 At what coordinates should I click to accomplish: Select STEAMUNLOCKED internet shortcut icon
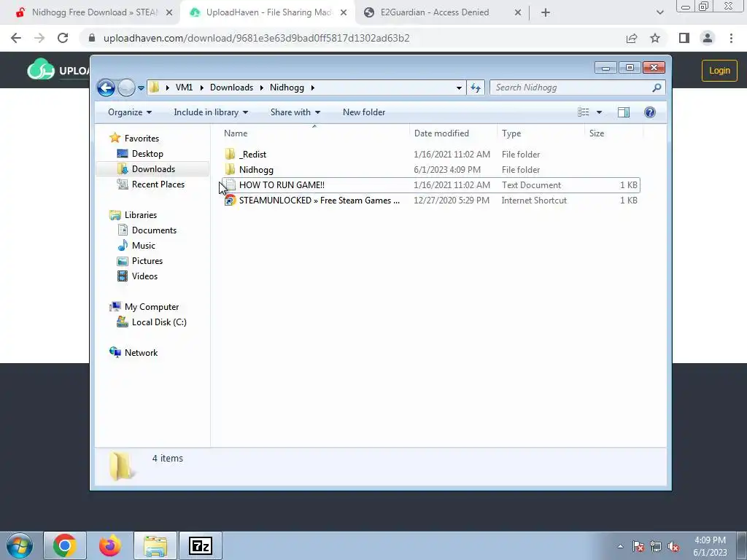(x=230, y=201)
